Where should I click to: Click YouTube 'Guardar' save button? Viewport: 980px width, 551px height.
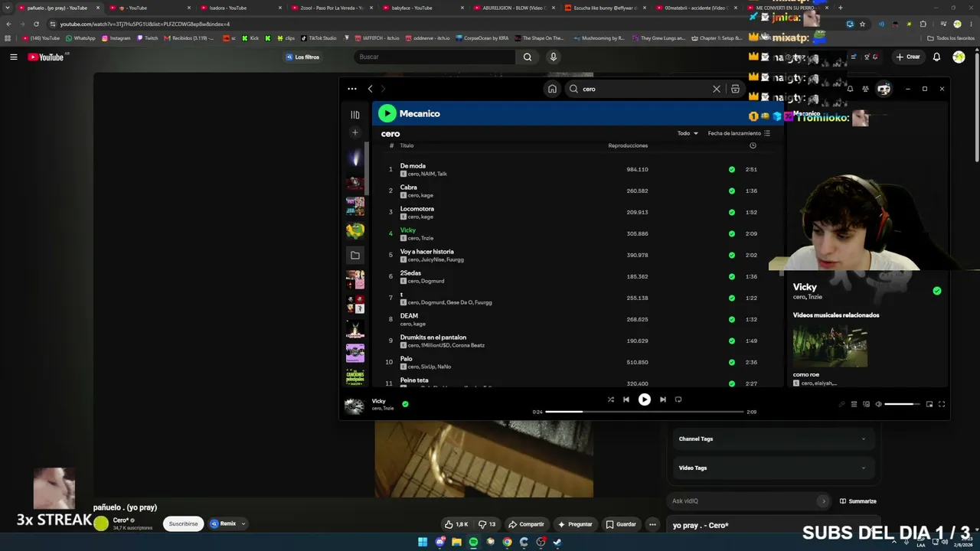pyautogui.click(x=621, y=524)
